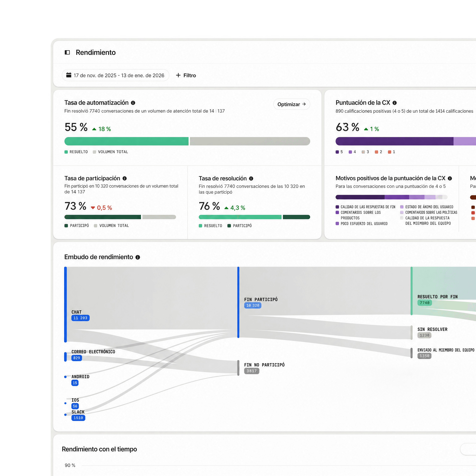The width and height of the screenshot is (476, 476).
Task: Select the Android node badge 15
Action: pyautogui.click(x=75, y=383)
